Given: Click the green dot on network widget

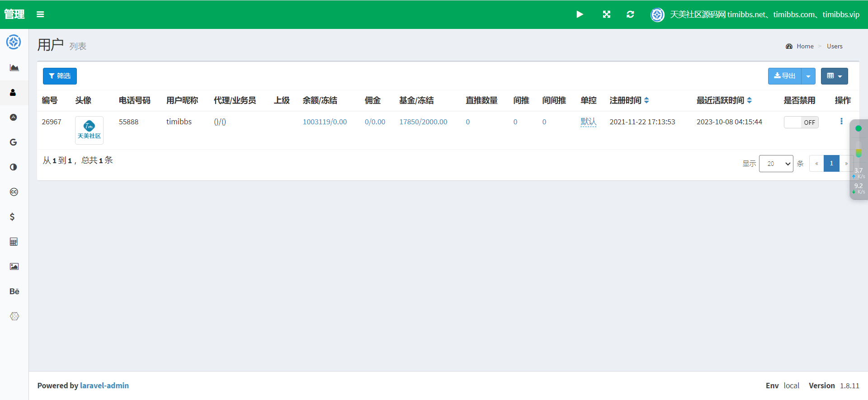Looking at the screenshot, I should tap(859, 128).
